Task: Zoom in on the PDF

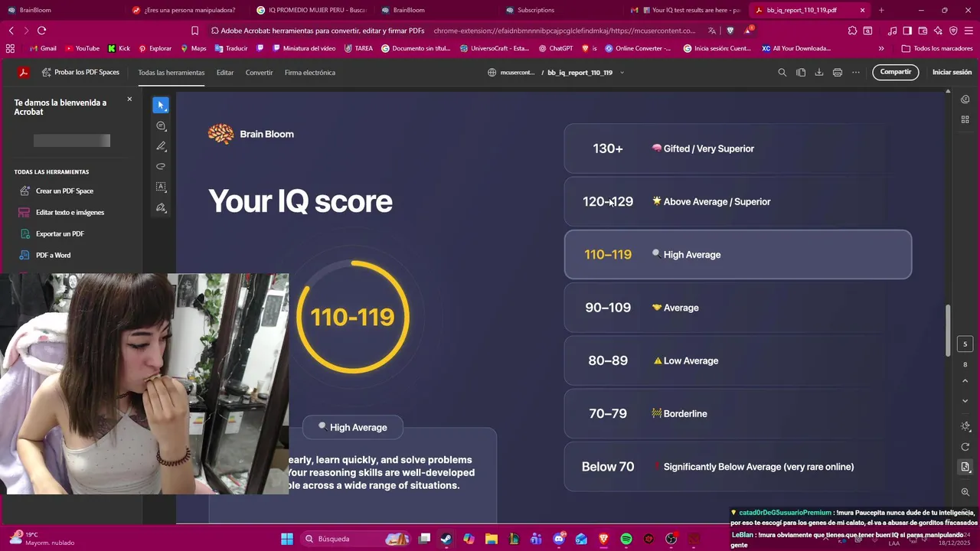Action: point(965,492)
